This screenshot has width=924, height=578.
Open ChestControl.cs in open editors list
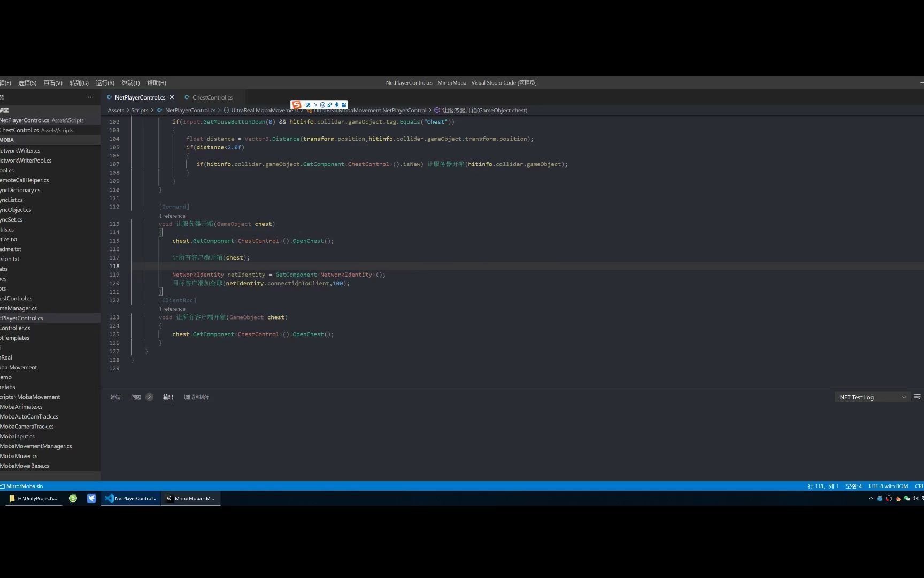[50, 130]
